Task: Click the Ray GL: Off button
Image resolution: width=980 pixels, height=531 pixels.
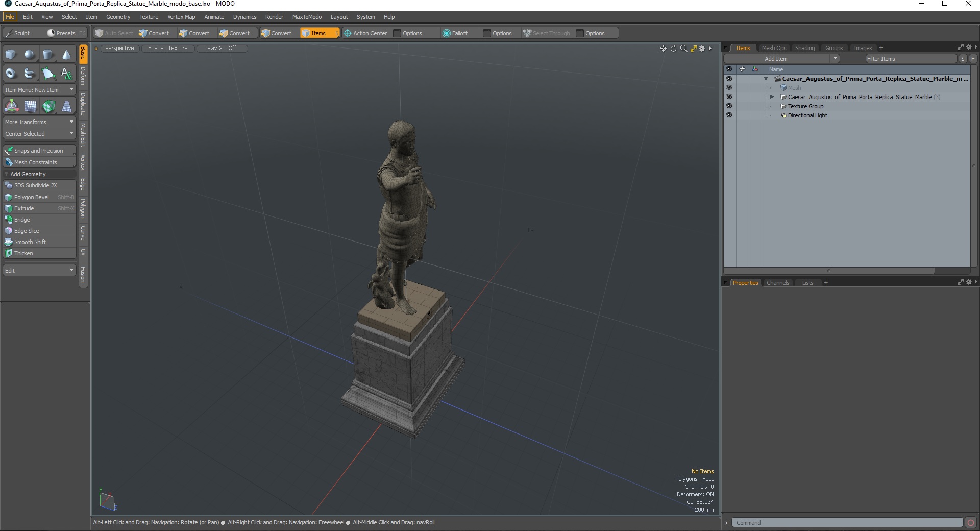Action: coord(222,49)
